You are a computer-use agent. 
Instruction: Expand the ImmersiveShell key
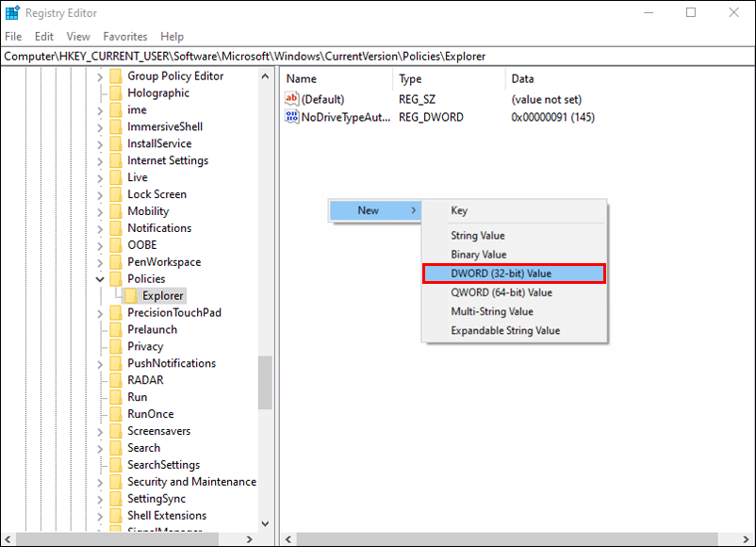(100, 127)
